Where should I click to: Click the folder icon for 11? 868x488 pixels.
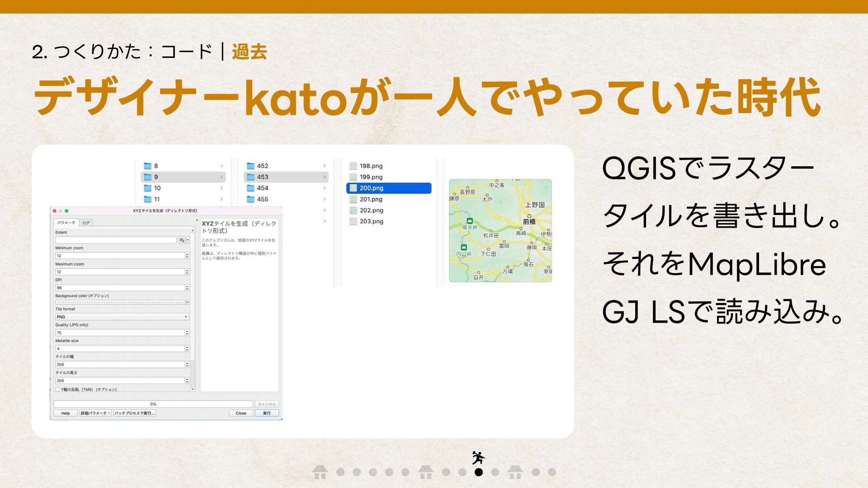(147, 199)
